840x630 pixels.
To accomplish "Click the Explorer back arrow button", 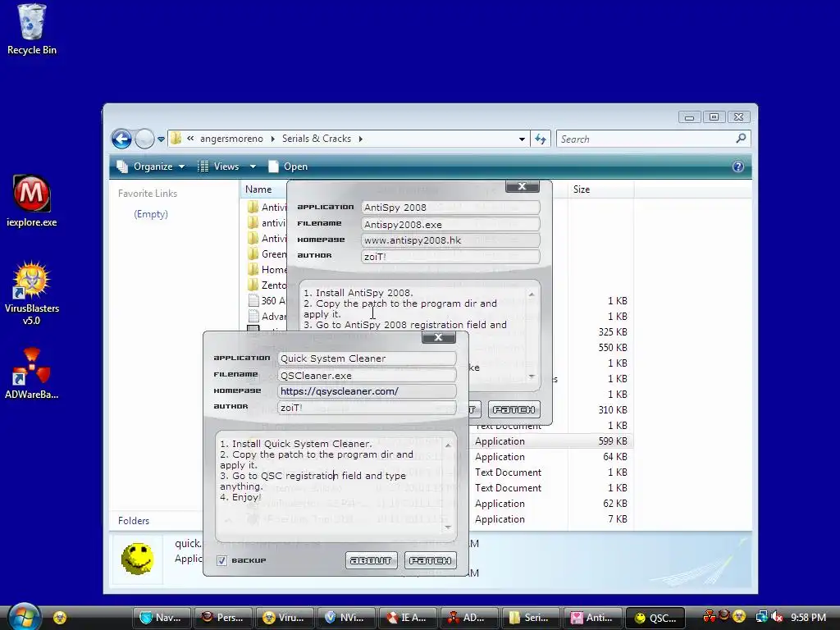I will 121,139.
